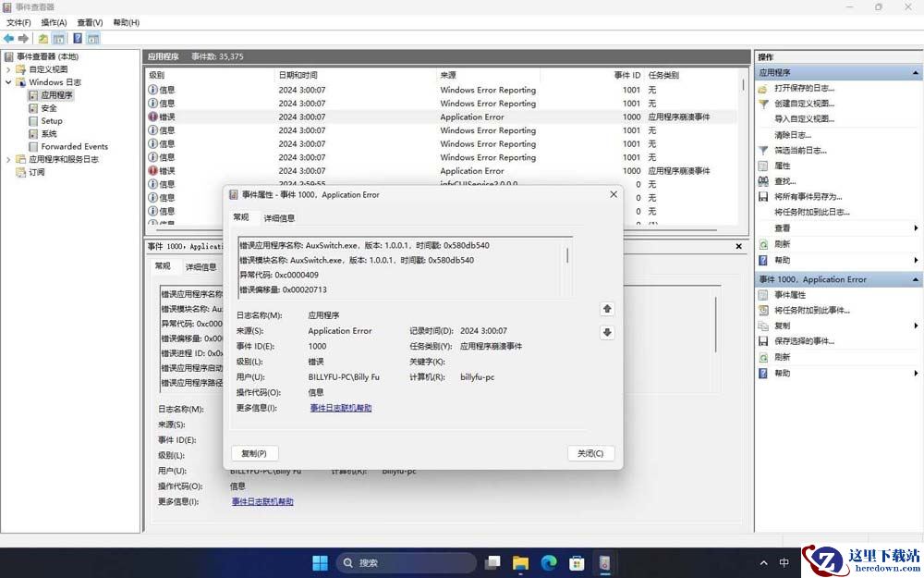924x578 pixels.
Task: Select the Setup log in tree
Action: tap(51, 121)
